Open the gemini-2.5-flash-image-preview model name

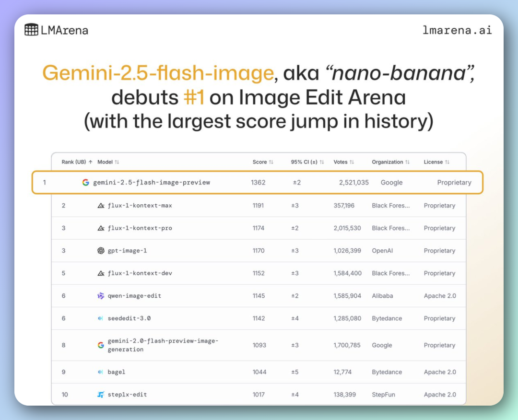coord(152,183)
